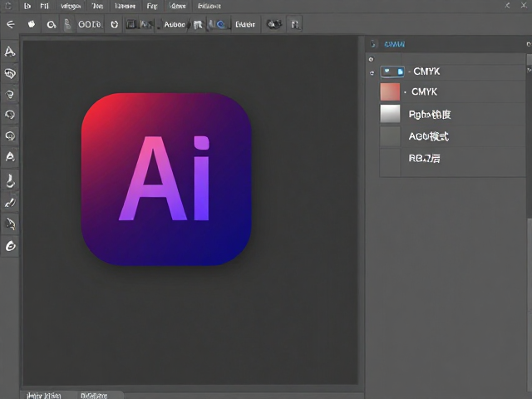This screenshot has height=399, width=532.
Task: Open the blue-text tab heading the right panel
Action: pyautogui.click(x=394, y=44)
